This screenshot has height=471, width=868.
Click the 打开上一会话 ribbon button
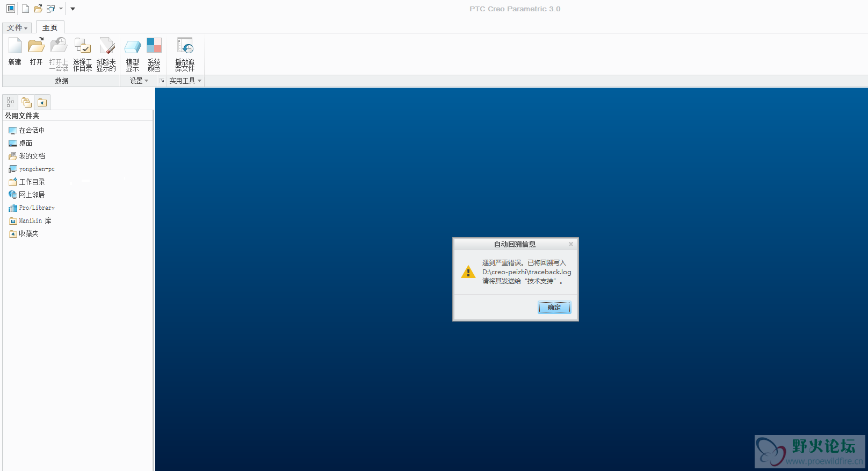pyautogui.click(x=59, y=54)
